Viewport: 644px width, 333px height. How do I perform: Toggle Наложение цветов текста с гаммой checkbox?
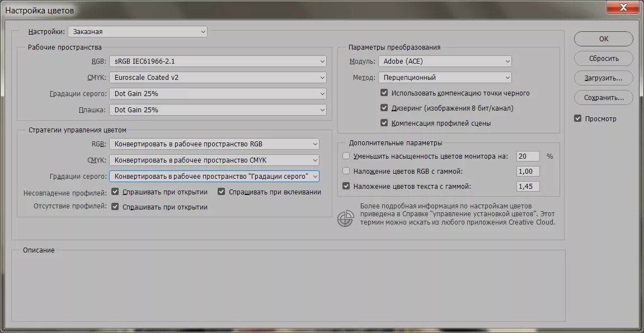(346, 186)
